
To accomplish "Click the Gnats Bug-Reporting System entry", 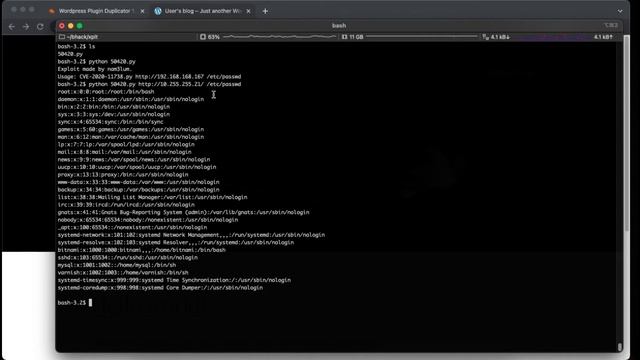I will [x=183, y=212].
